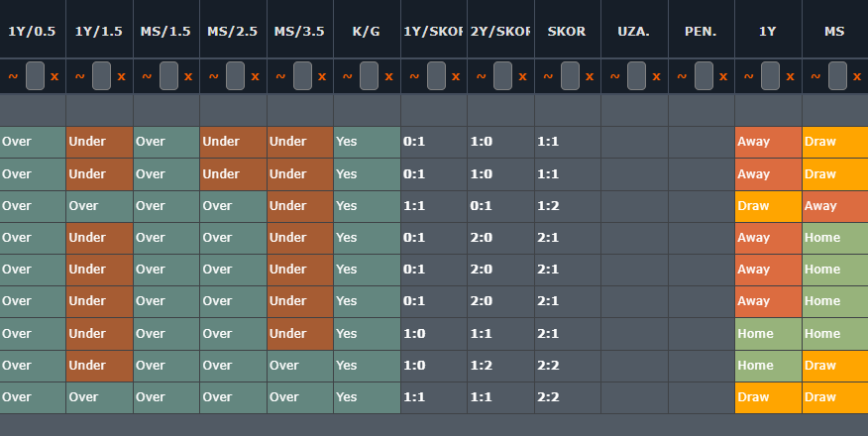Click the filter box under MS/2.5
This screenshot has height=436, width=868.
pyautogui.click(x=235, y=75)
